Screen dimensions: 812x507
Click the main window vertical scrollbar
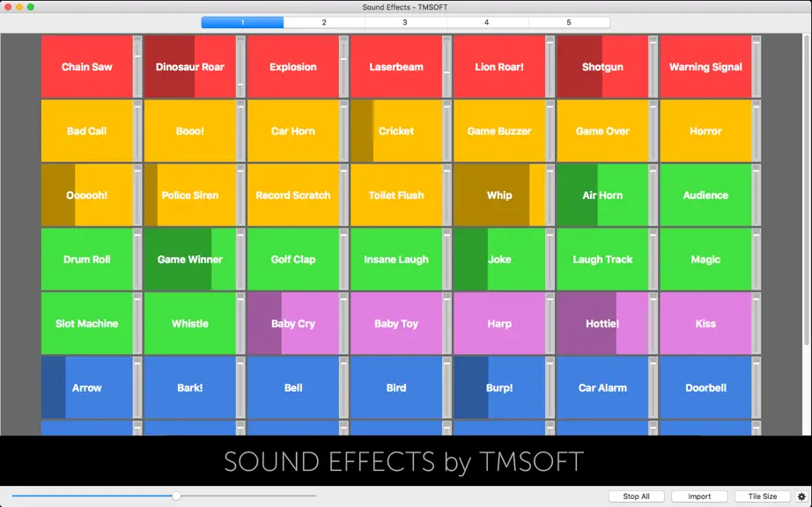pyautogui.click(x=807, y=189)
